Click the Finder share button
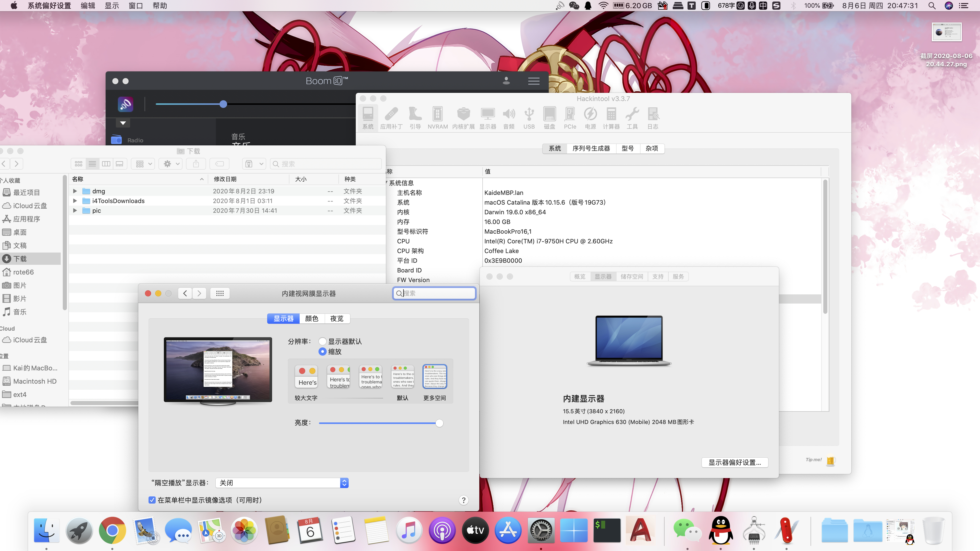 (x=196, y=164)
